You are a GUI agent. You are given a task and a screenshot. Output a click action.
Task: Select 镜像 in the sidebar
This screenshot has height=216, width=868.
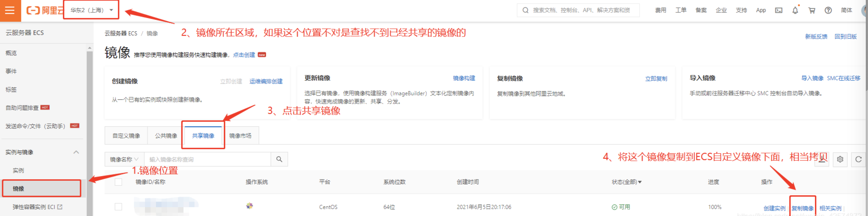click(41, 189)
